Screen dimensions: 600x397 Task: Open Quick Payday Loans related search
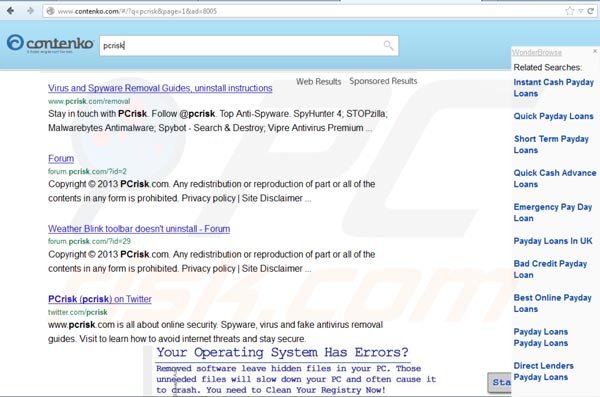pos(553,116)
